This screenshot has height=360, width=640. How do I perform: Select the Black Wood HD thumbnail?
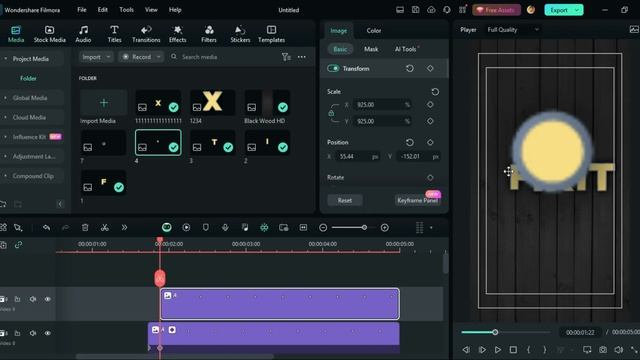267,103
